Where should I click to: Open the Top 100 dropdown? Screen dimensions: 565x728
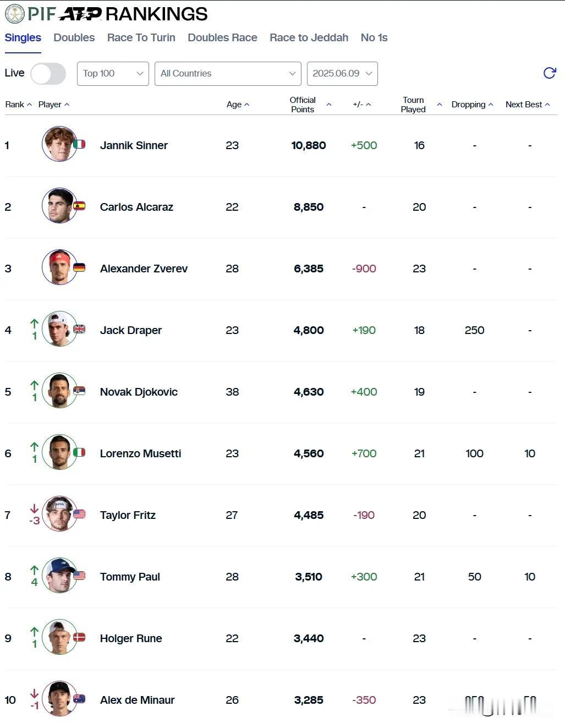click(x=113, y=74)
